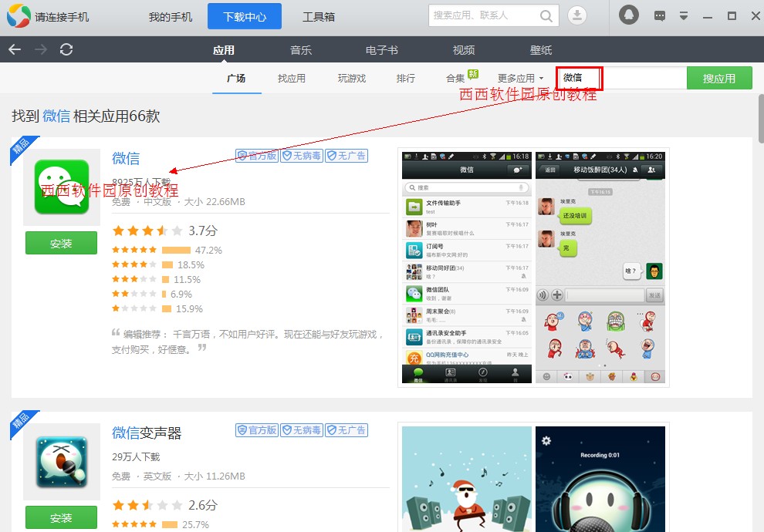Open Santa screenshot of 微信变声器
This screenshot has width=764, height=532.
click(x=466, y=479)
